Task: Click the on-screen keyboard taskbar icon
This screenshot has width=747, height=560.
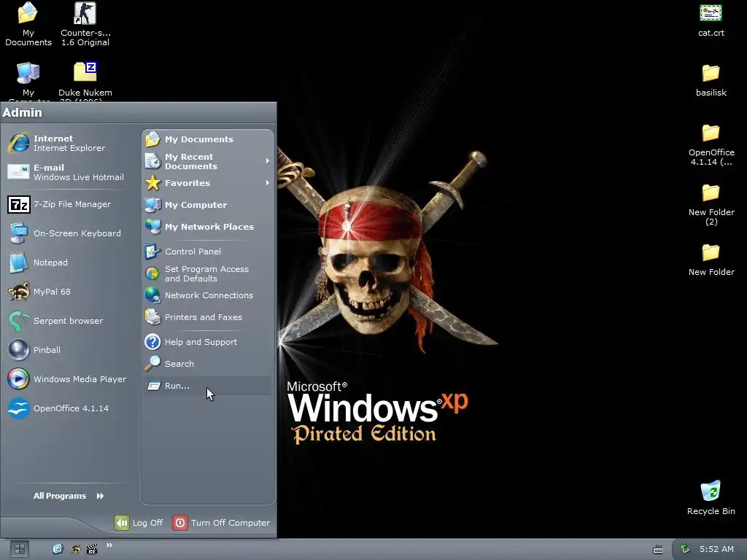Action: (x=658, y=550)
